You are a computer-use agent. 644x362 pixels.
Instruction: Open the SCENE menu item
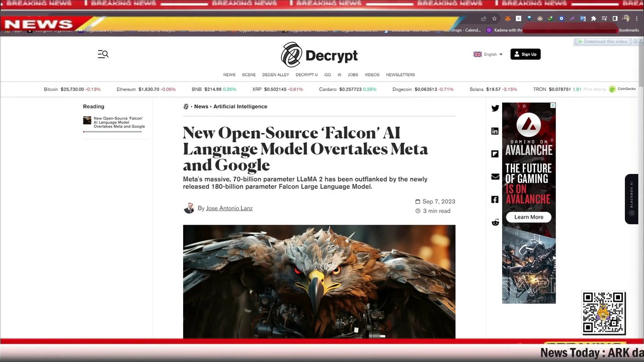(249, 75)
